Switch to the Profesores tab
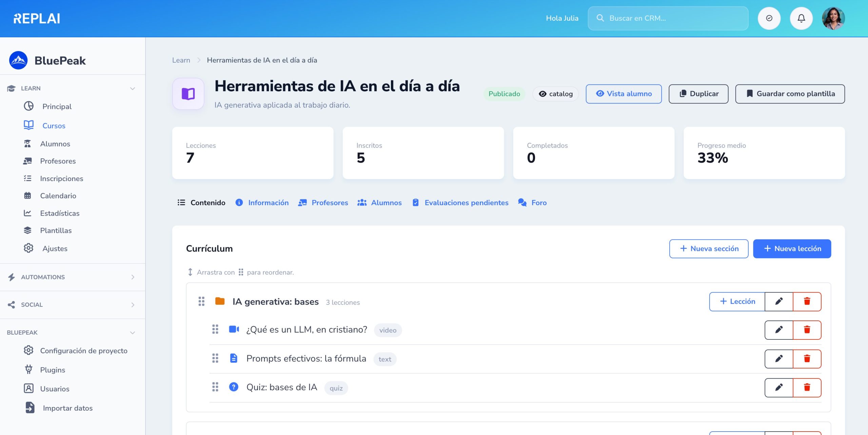This screenshot has width=868, height=435. 323,203
